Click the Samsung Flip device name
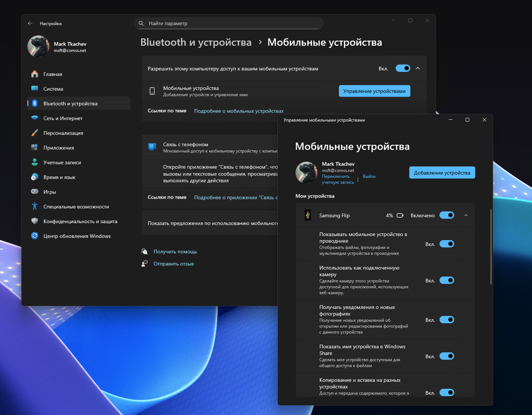This screenshot has height=415, width=532. 334,215
